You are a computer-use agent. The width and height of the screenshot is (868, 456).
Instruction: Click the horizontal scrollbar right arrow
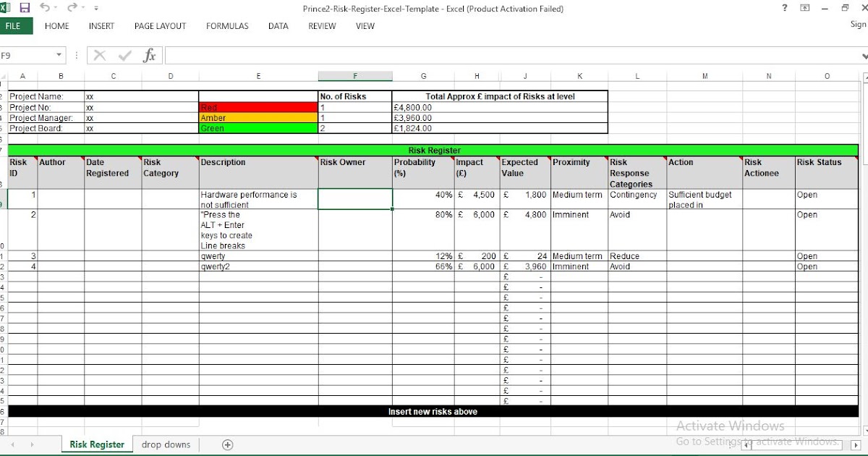[x=856, y=444]
